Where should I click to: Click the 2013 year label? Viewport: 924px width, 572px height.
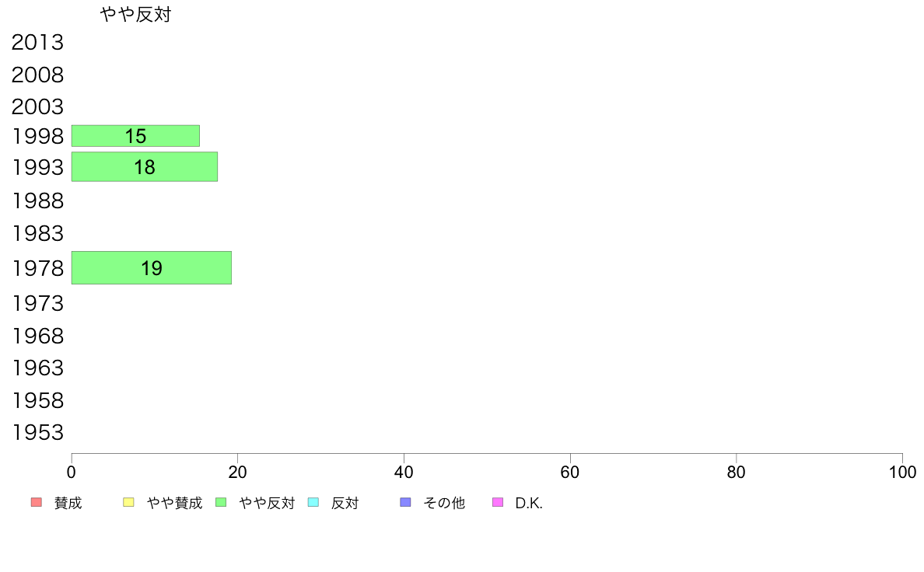click(x=37, y=43)
